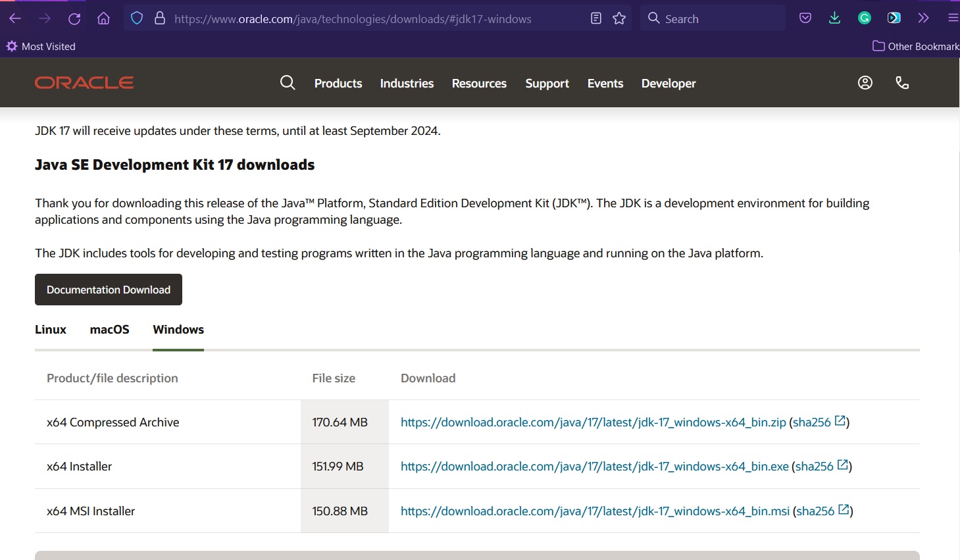Open the Industries menu
This screenshot has width=960, height=560.
407,84
